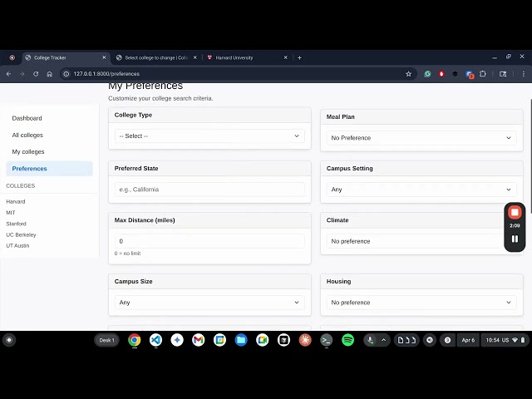532x399 pixels.
Task: Open the Meal Plan dropdown
Action: 421,138
